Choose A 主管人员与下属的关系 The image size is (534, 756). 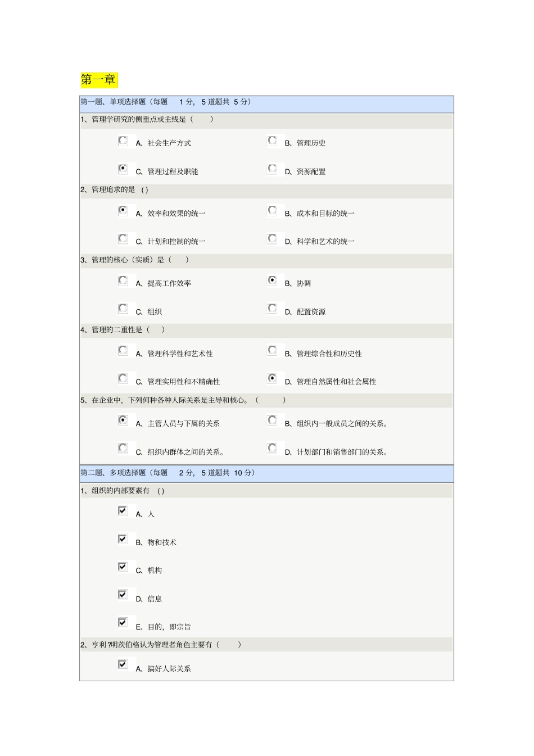tap(123, 420)
